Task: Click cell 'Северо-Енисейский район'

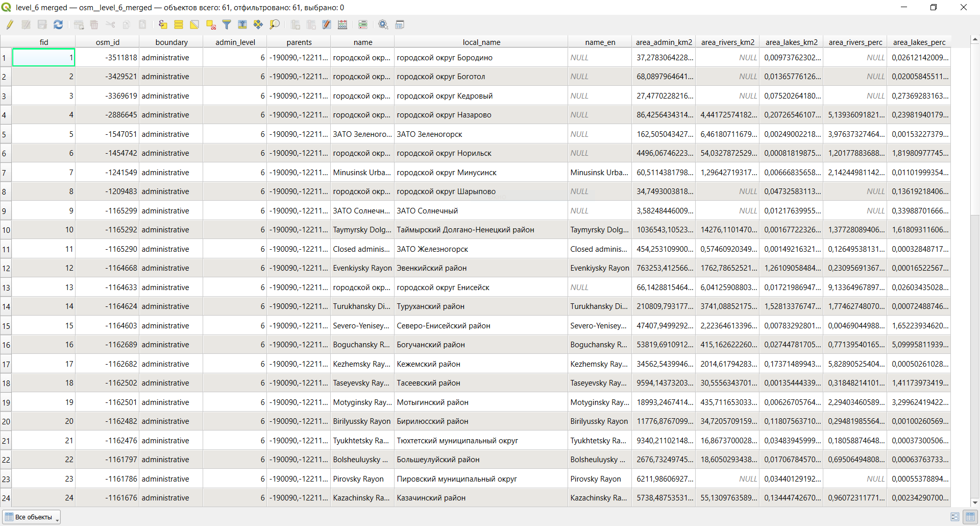Action: [481, 326]
